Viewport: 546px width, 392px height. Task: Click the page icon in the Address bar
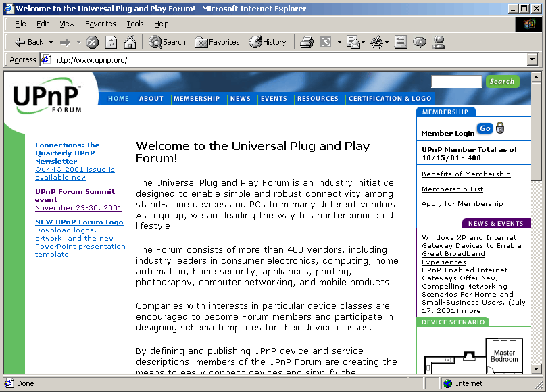coord(46,60)
